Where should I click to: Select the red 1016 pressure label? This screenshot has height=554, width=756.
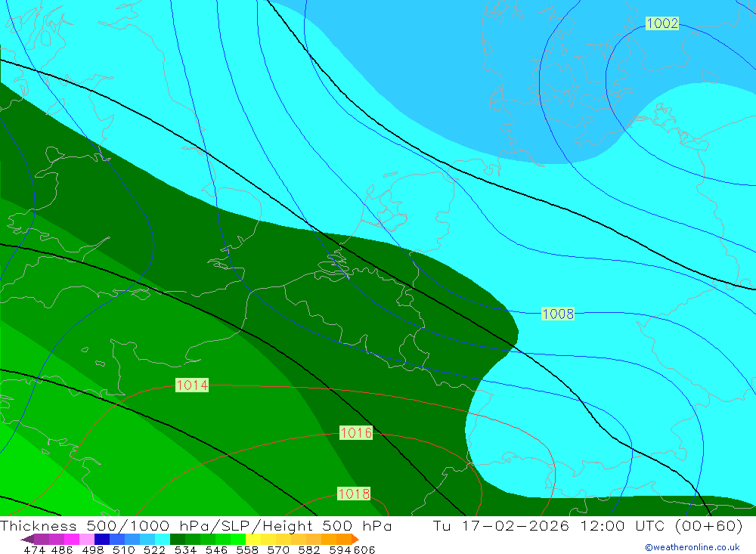(x=356, y=432)
